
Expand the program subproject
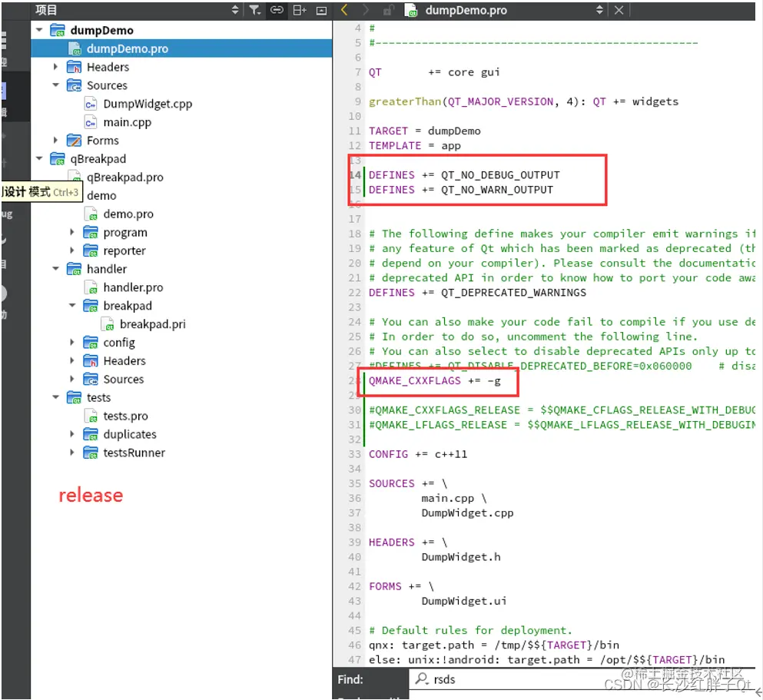tap(72, 232)
